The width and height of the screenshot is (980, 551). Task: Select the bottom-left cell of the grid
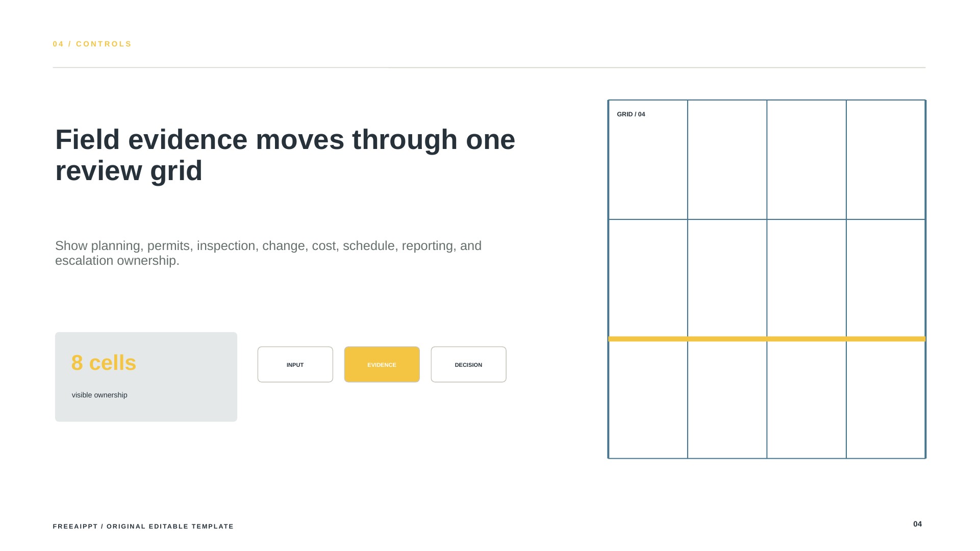click(648, 399)
